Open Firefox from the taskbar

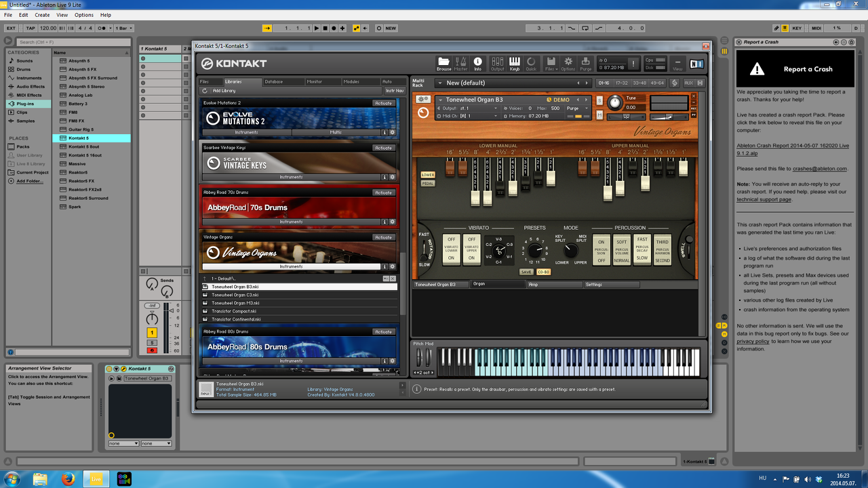[x=68, y=479]
